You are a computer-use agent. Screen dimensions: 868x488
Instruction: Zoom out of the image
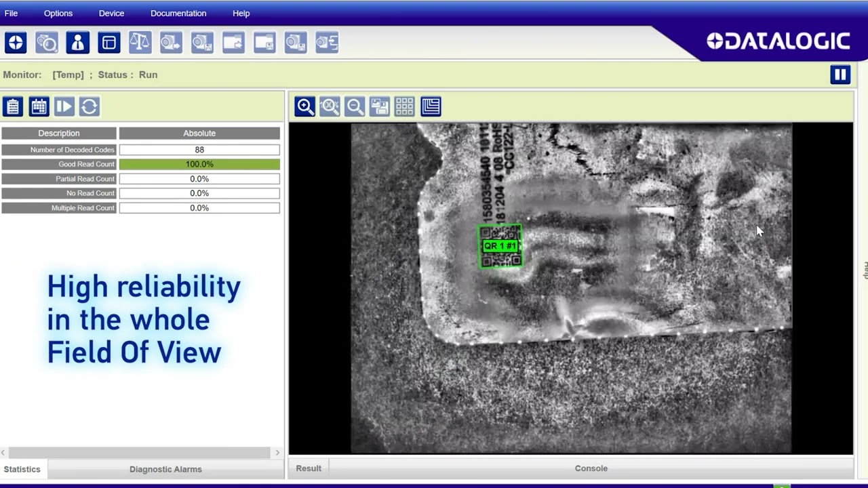355,106
